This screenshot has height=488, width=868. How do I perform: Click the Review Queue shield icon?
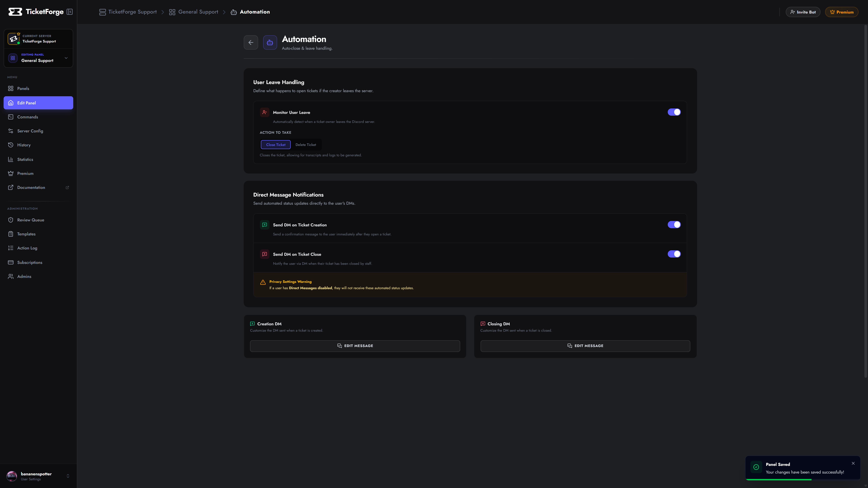tap(11, 220)
